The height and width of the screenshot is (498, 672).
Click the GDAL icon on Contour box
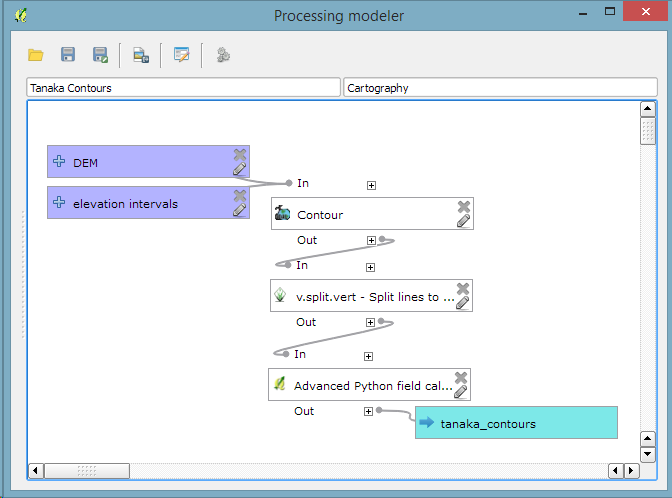click(x=282, y=213)
